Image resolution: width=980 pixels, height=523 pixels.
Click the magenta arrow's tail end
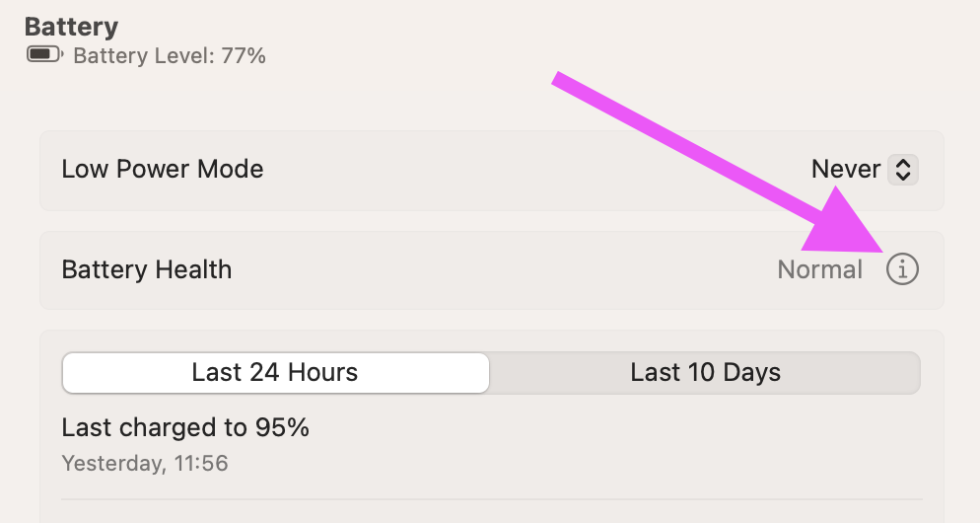click(x=559, y=79)
